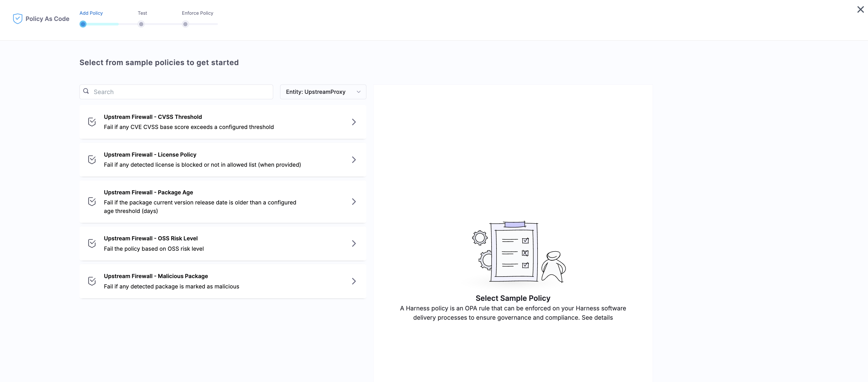The height and width of the screenshot is (382, 868).
Task: Click 'Fail the policy based on OSS risk level'
Action: click(154, 249)
